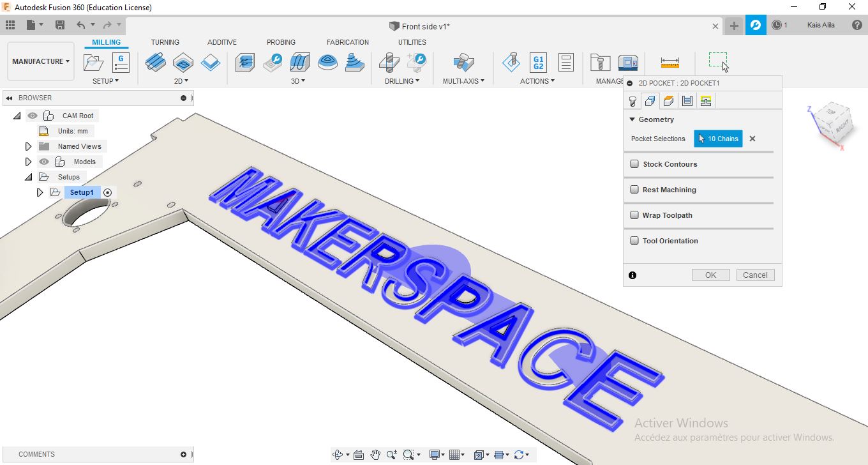Click the 10 Chains selection button
The image size is (868, 465).
pos(718,139)
